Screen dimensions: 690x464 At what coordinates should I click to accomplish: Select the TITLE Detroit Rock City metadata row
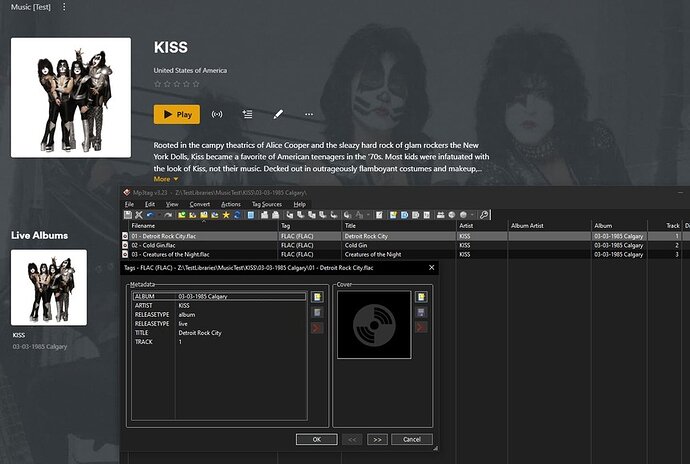coord(219,333)
